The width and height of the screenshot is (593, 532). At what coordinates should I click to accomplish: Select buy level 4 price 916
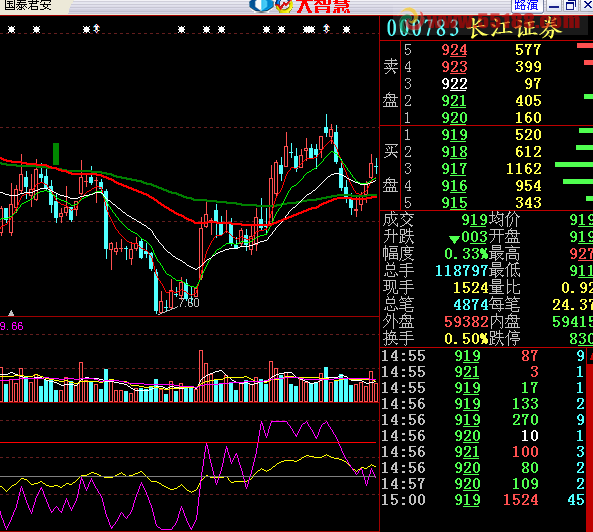coord(454,186)
